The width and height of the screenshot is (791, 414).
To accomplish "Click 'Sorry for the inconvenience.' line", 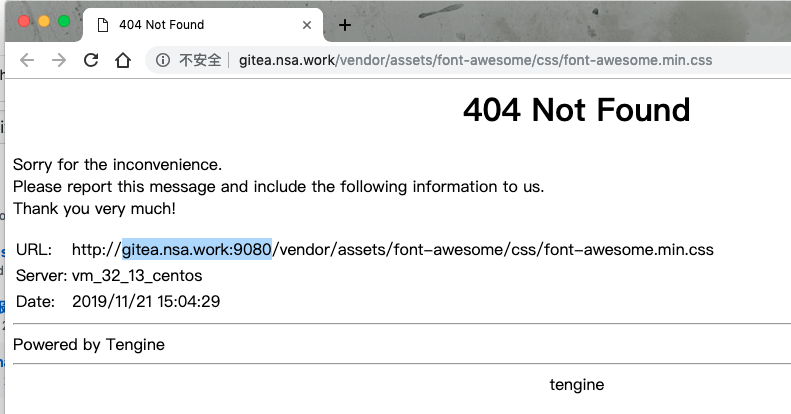I will click(118, 165).
